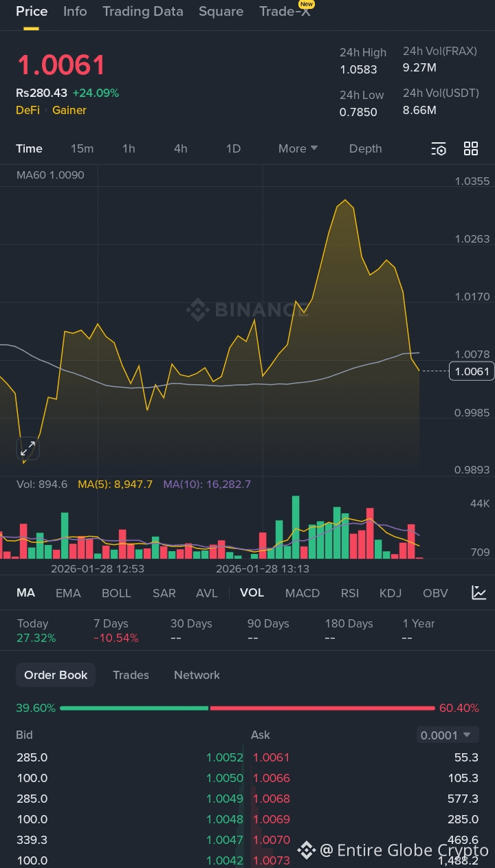Open the 0.0001 price precision dropdown
Image resolution: width=495 pixels, height=868 pixels.
click(x=448, y=735)
